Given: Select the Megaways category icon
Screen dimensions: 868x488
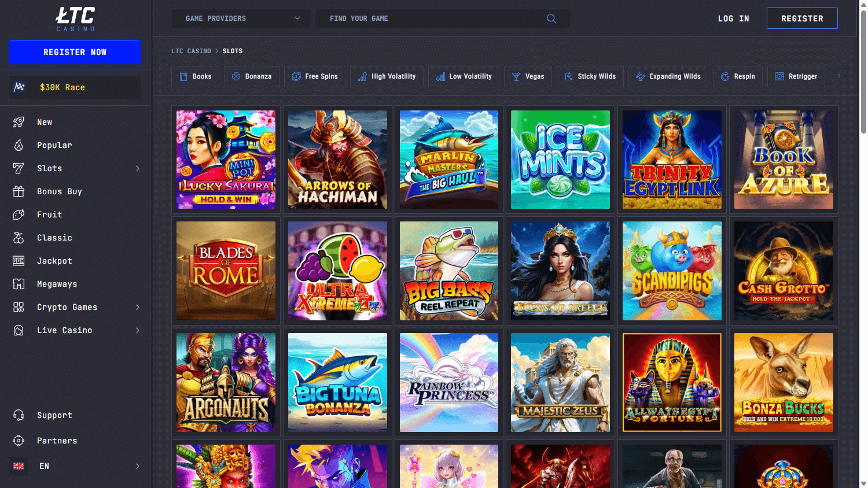Looking at the screenshot, I should 19,284.
